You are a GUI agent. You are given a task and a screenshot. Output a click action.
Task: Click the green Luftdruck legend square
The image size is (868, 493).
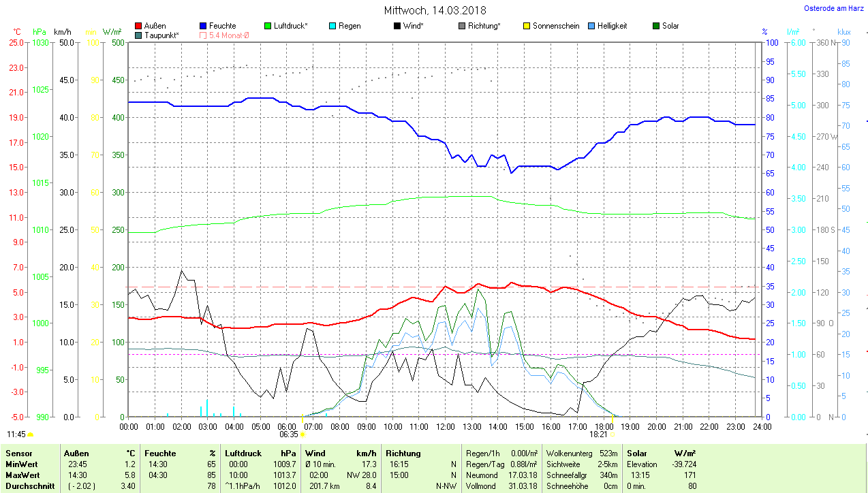click(268, 26)
